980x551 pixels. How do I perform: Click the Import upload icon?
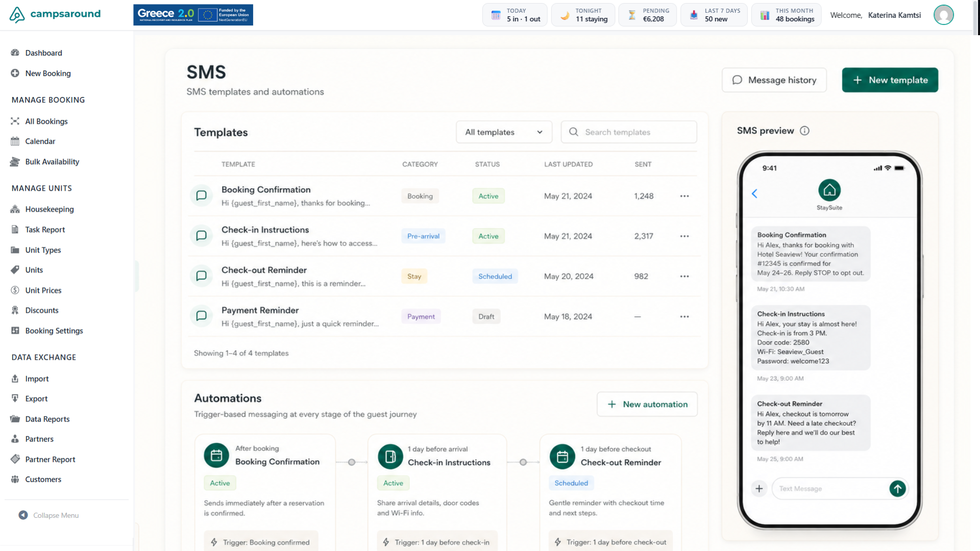pos(15,379)
